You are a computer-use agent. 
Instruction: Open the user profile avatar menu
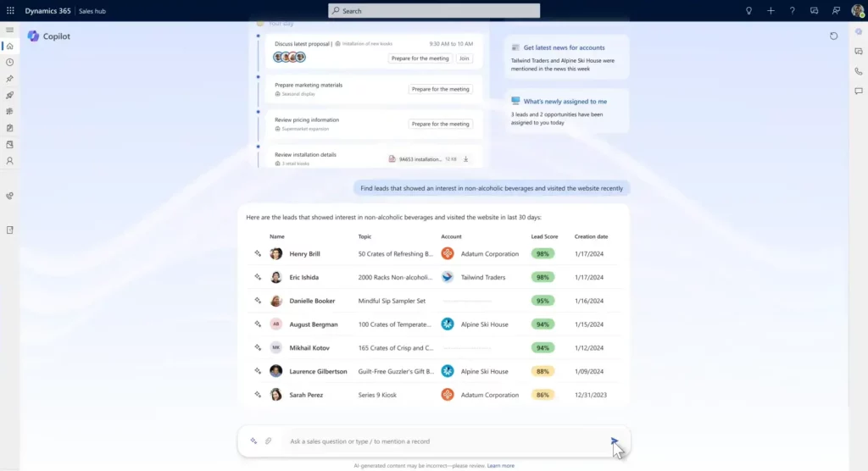(857, 10)
